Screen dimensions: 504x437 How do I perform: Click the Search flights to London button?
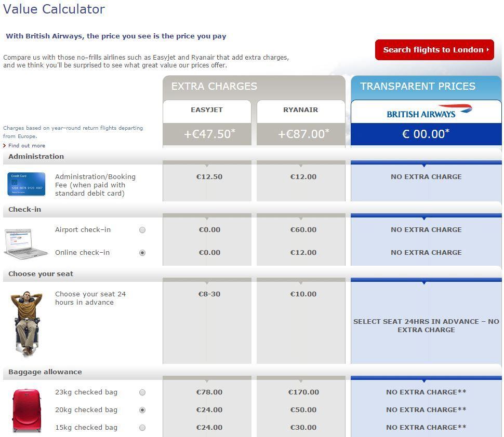click(x=434, y=50)
